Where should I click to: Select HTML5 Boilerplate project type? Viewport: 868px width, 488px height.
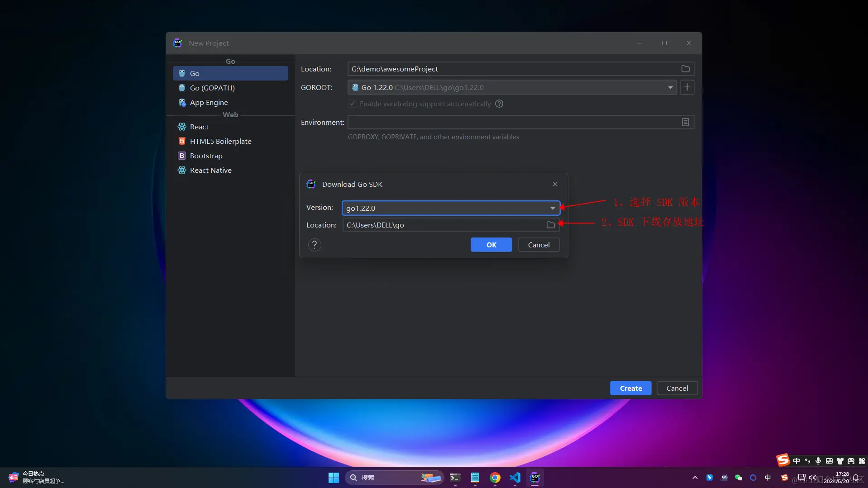[x=230, y=141]
